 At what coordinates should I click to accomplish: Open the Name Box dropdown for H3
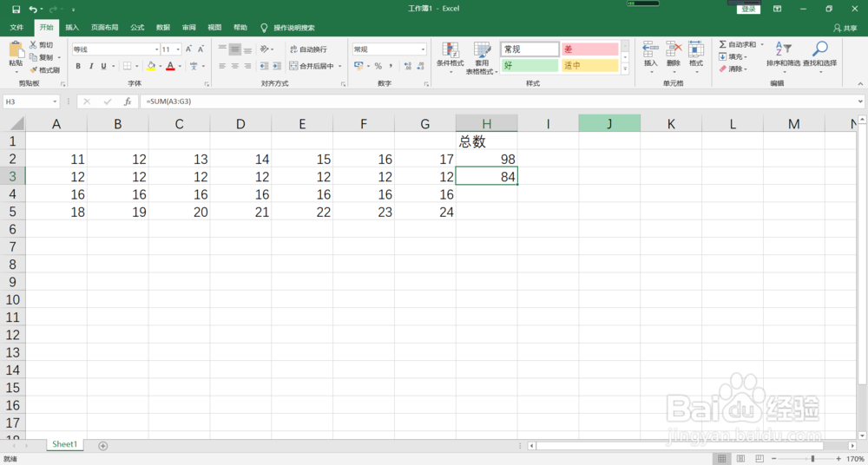coord(55,102)
